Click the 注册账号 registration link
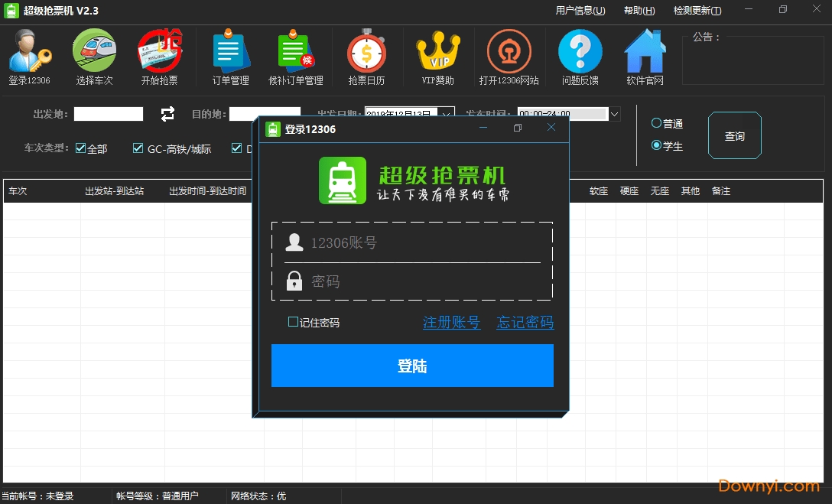This screenshot has width=832, height=504. point(452,323)
